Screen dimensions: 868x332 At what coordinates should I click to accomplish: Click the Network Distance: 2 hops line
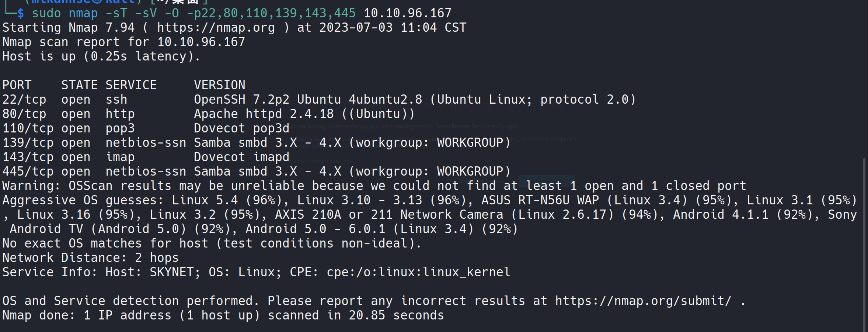(90, 258)
